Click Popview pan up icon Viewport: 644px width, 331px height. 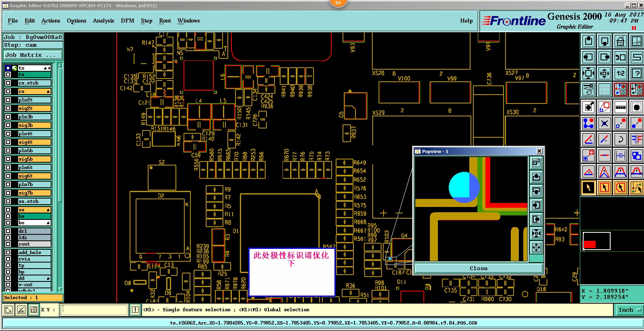536,177
